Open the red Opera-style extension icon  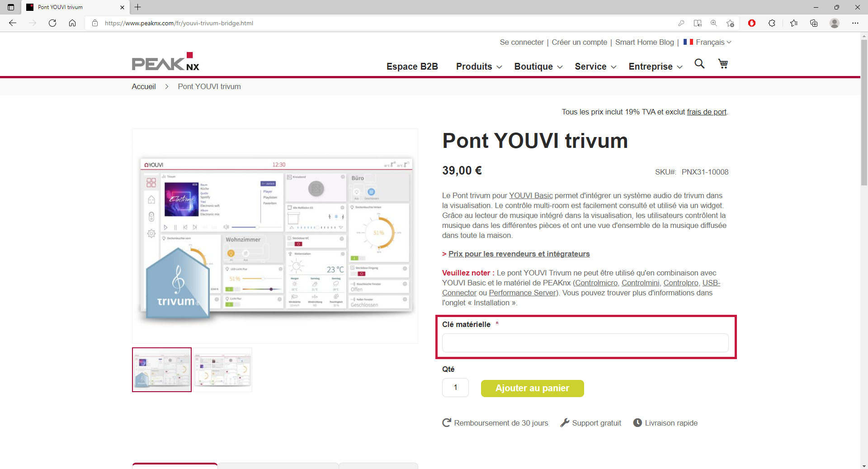click(752, 23)
